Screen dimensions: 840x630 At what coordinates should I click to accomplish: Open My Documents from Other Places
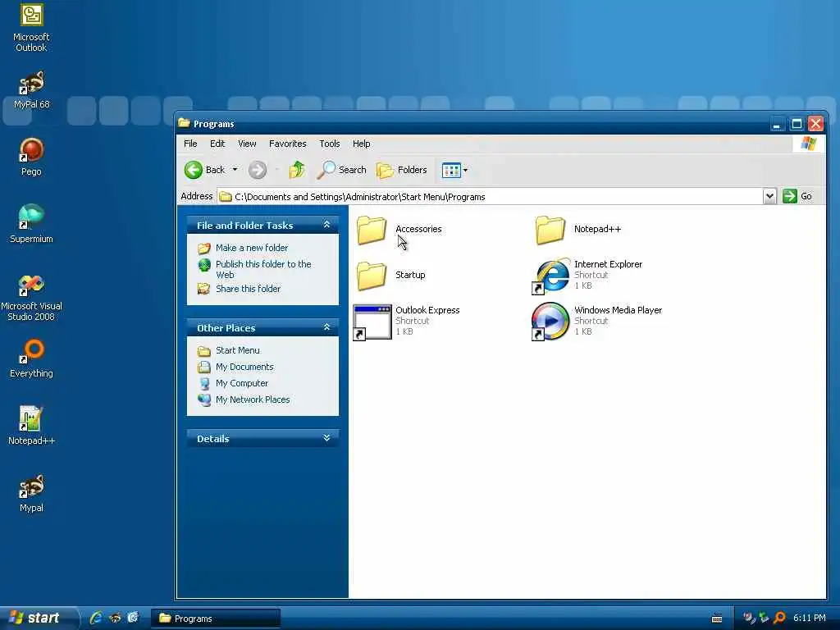(x=244, y=367)
